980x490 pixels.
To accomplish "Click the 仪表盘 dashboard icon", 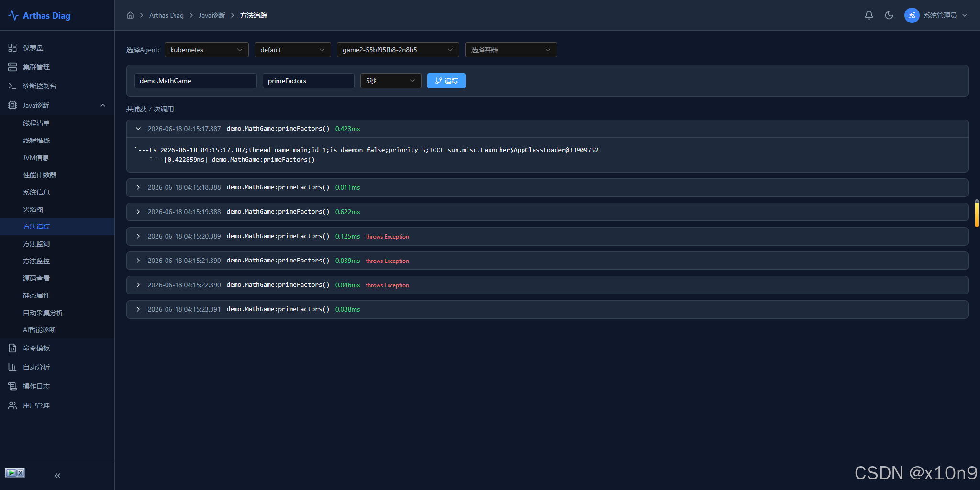I will 12,48.
